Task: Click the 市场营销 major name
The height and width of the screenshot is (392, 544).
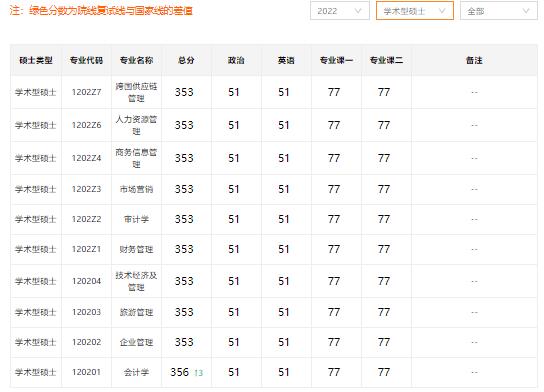Action: coord(136,189)
